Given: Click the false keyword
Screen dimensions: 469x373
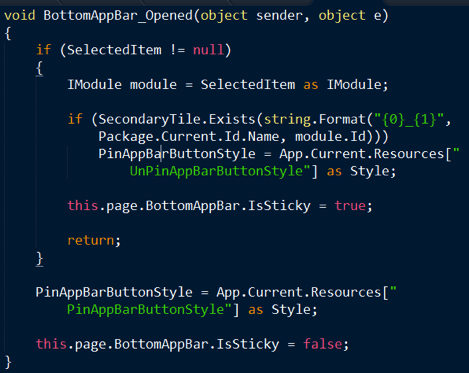Looking at the screenshot, I should pyautogui.click(x=322, y=344).
